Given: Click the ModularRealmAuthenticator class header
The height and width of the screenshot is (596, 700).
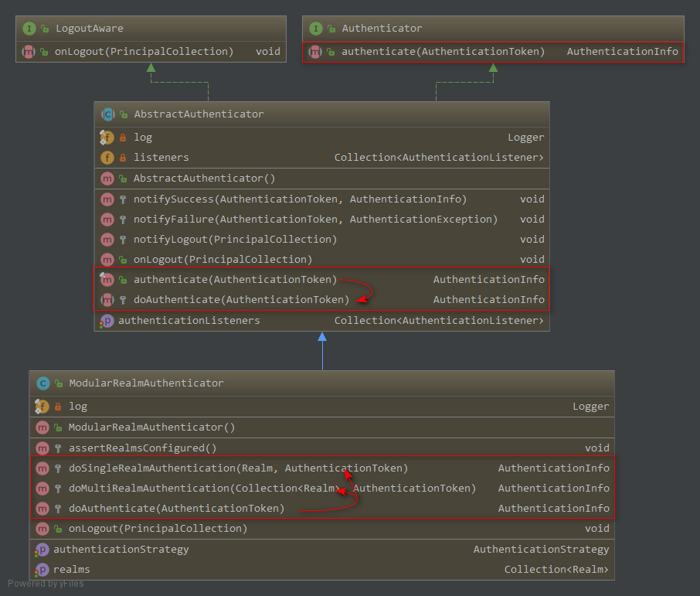Looking at the screenshot, I should point(146,383).
